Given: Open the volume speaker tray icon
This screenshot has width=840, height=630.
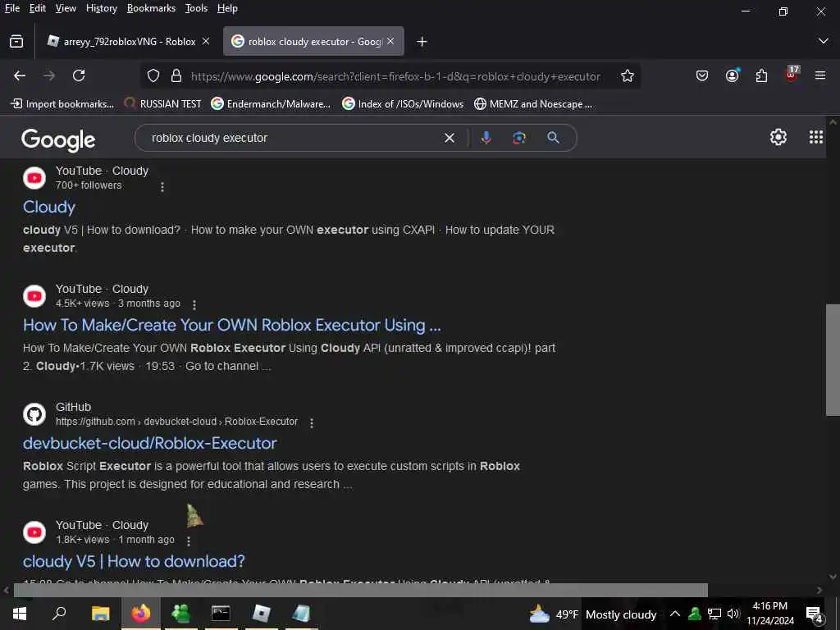Looking at the screenshot, I should [x=733, y=614].
